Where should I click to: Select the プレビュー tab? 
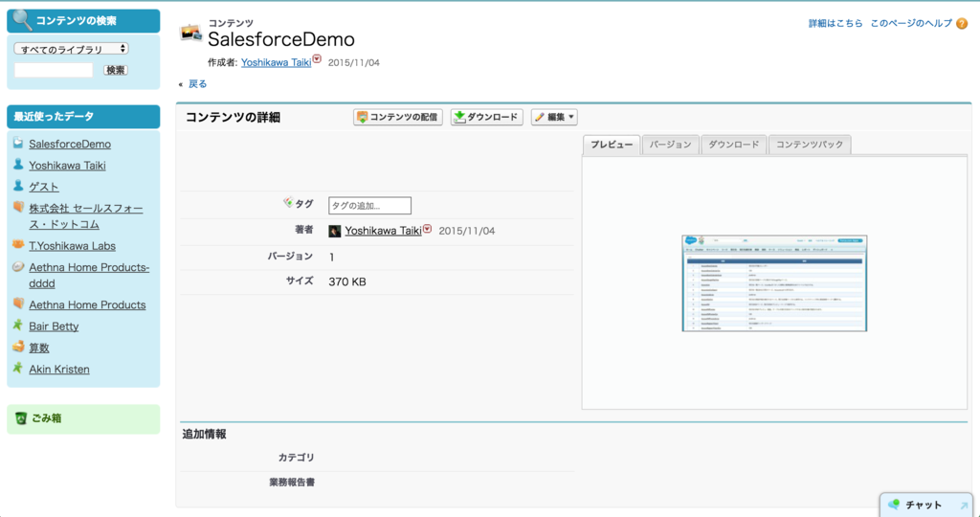click(612, 145)
